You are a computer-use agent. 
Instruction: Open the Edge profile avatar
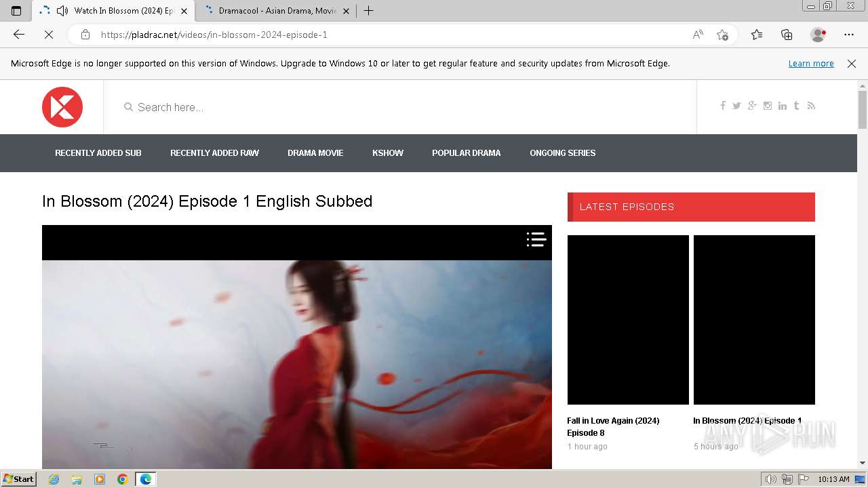coord(818,35)
